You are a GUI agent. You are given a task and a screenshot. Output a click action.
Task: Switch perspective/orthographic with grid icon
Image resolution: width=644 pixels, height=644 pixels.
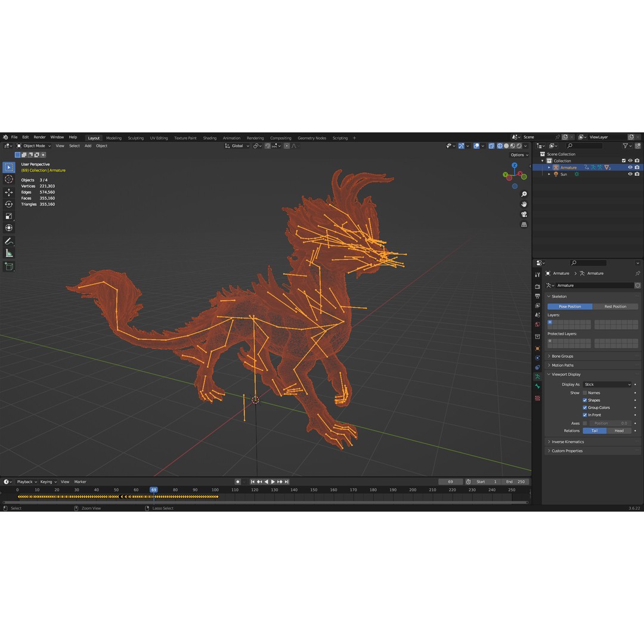(524, 225)
